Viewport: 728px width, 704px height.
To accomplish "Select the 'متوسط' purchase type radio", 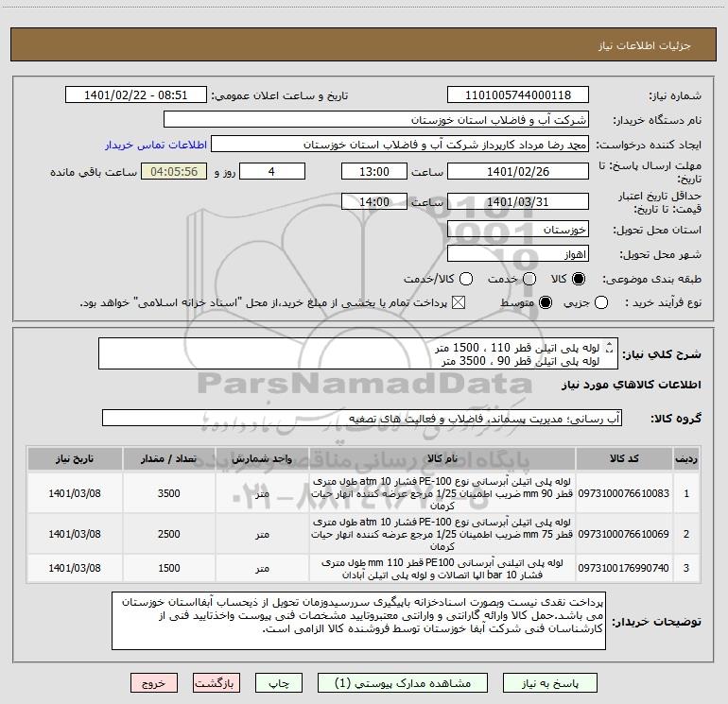I will [546, 302].
